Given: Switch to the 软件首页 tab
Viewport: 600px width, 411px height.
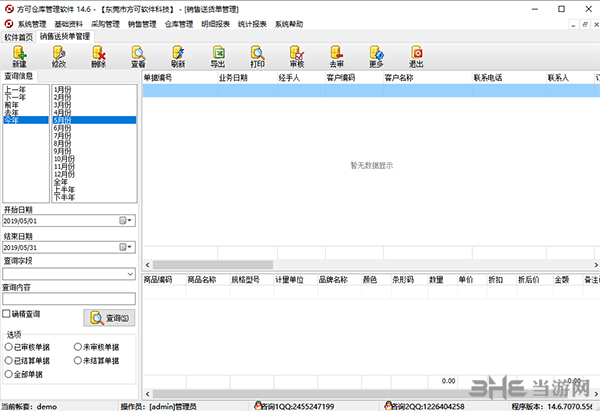Looking at the screenshot, I should point(18,37).
